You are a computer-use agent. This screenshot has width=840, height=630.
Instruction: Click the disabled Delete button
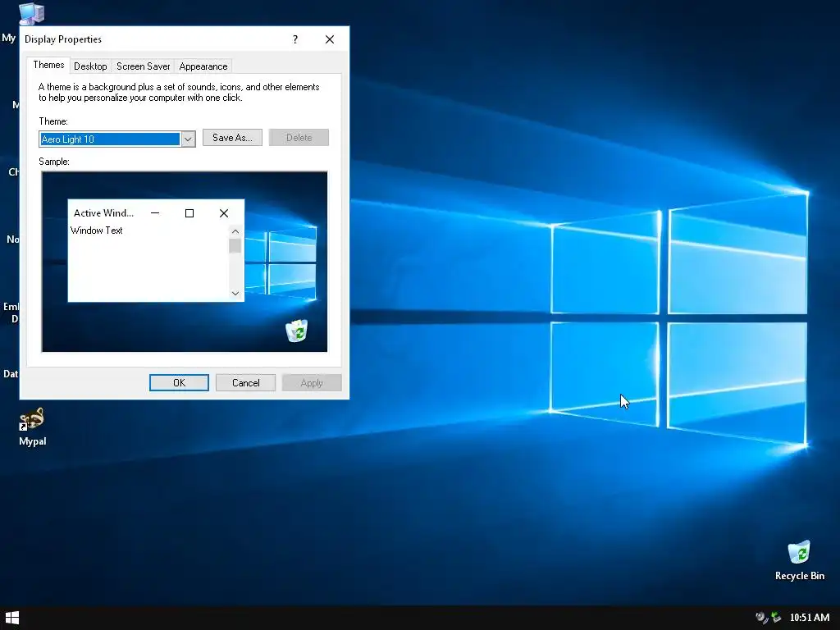point(299,138)
